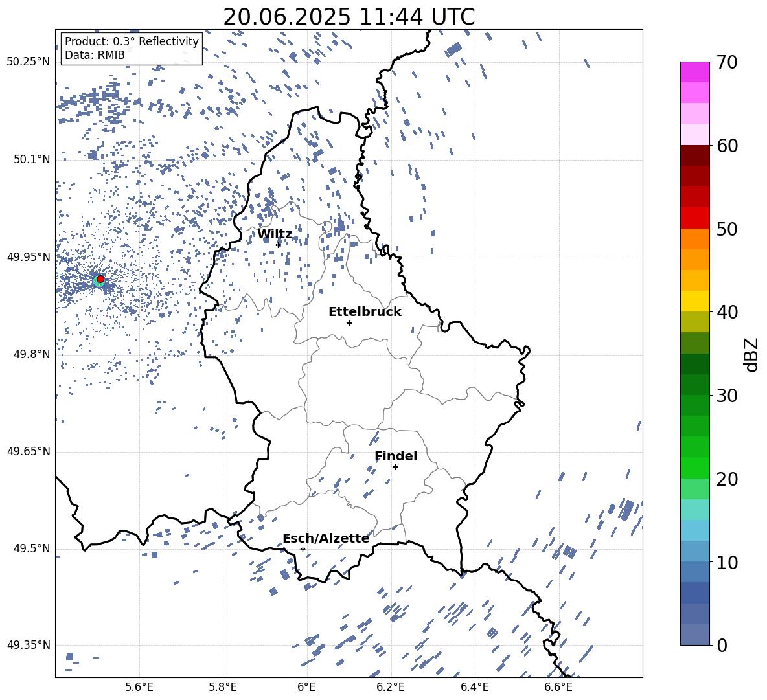Click the 60 tick on colorbar
The height and width of the screenshot is (700, 767).
[727, 146]
